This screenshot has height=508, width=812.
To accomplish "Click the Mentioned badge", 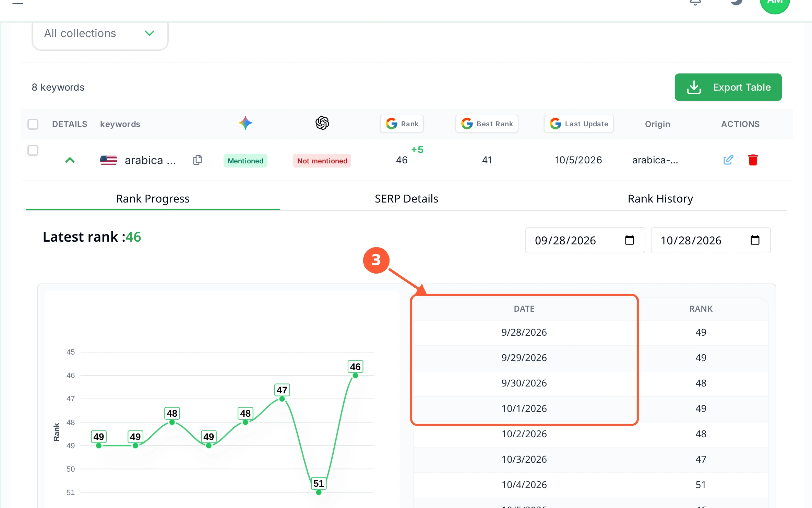I will (x=246, y=161).
